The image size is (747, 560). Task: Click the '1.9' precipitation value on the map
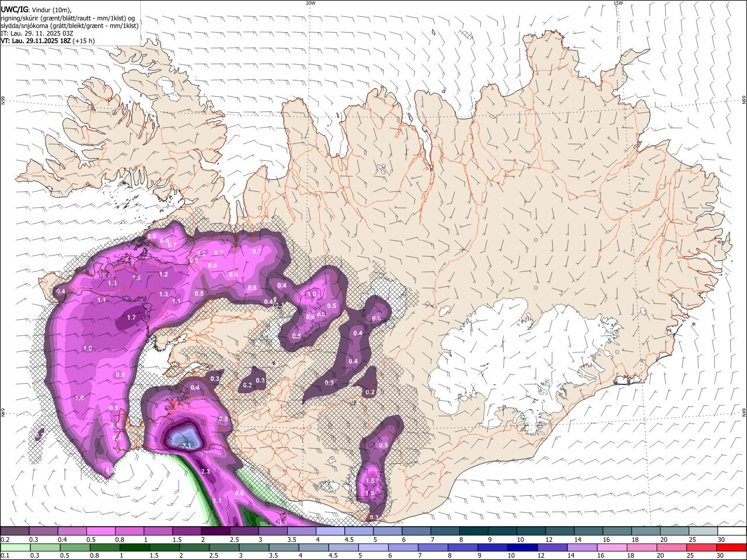click(369, 494)
